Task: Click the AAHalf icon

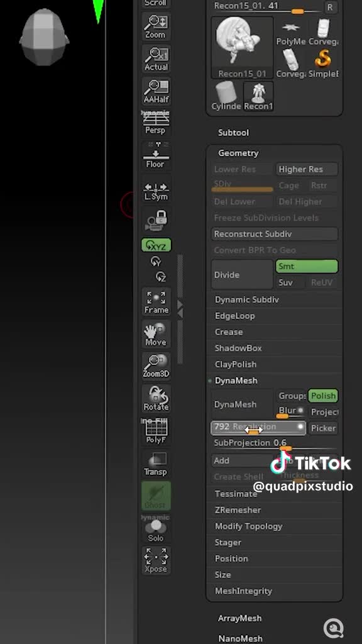Action: click(x=156, y=91)
